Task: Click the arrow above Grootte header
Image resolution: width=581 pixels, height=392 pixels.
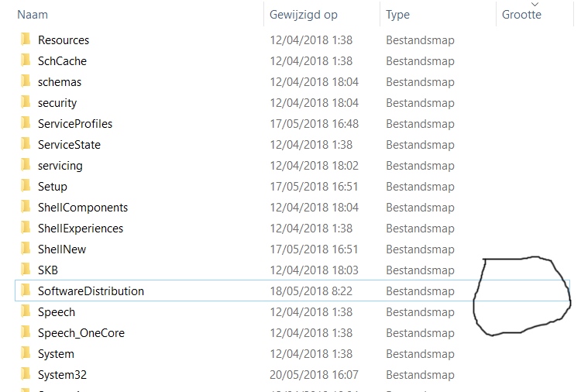Action: (x=534, y=5)
